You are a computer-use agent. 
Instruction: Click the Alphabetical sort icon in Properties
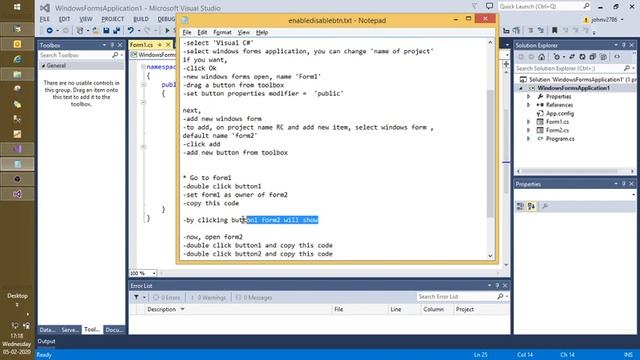click(531, 207)
